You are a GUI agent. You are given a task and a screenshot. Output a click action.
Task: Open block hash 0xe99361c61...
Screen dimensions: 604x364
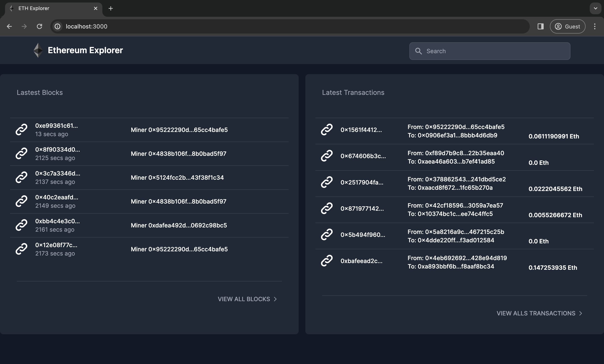coord(56,126)
